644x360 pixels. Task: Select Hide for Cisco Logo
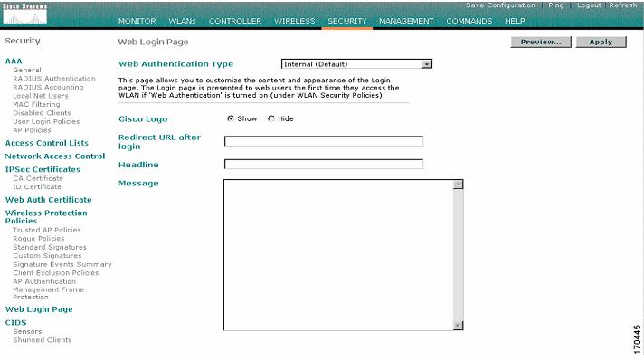click(x=271, y=118)
